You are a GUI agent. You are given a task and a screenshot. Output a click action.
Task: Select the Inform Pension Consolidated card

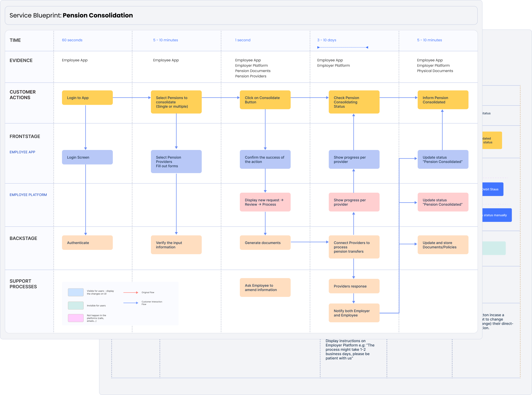pos(443,100)
